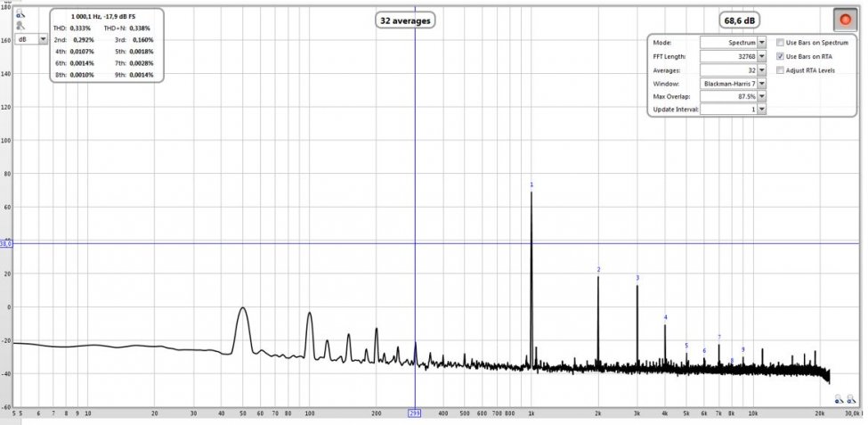Click the 32 averages indicator label

click(x=405, y=21)
